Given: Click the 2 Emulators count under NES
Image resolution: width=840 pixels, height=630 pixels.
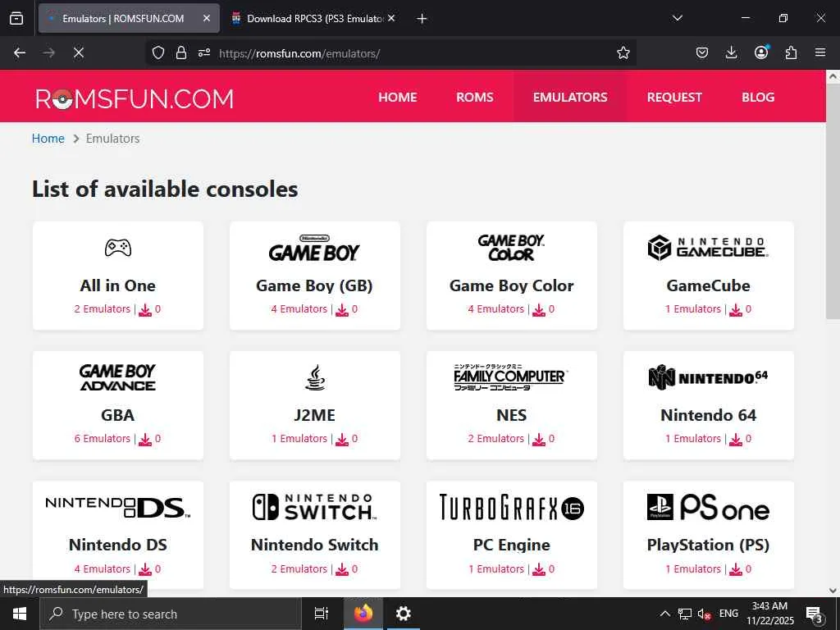Looking at the screenshot, I should click(x=496, y=438).
